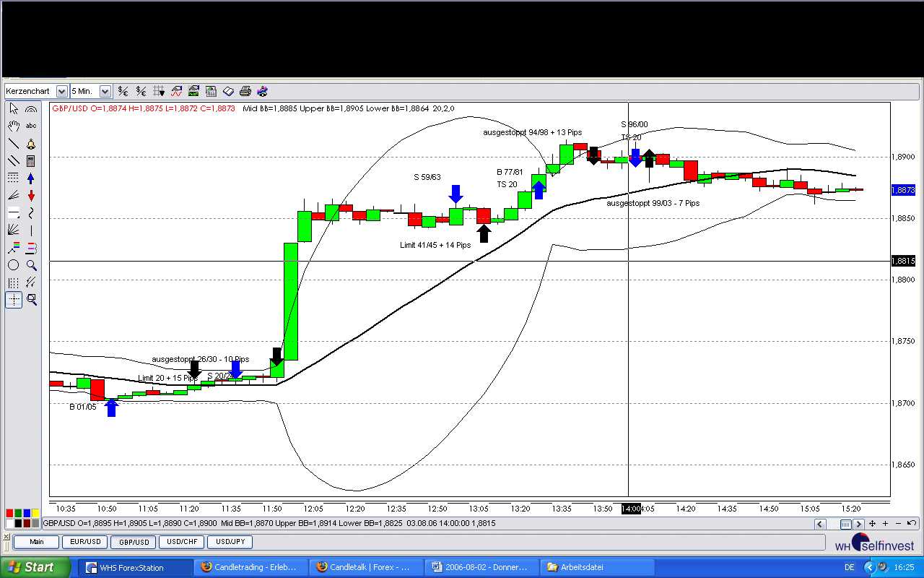Select the red down arrow marker tool
This screenshot has height=578, width=924.
click(x=31, y=196)
